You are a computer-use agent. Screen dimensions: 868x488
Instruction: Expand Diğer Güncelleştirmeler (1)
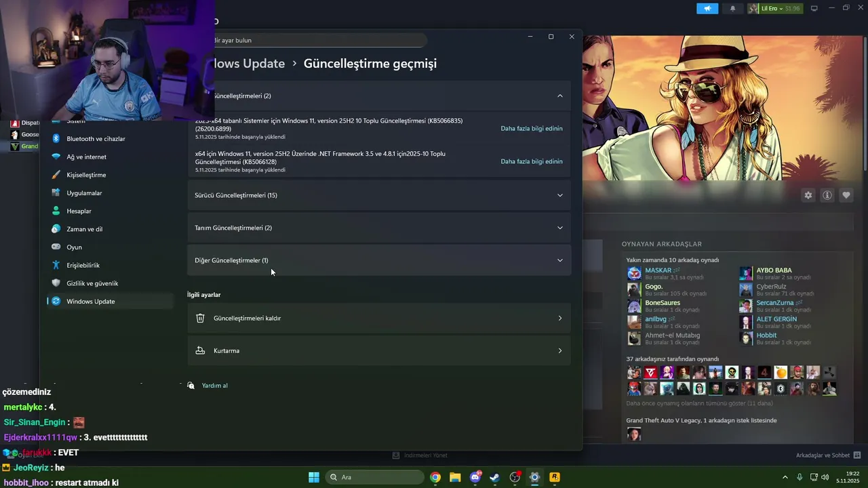coord(379,260)
